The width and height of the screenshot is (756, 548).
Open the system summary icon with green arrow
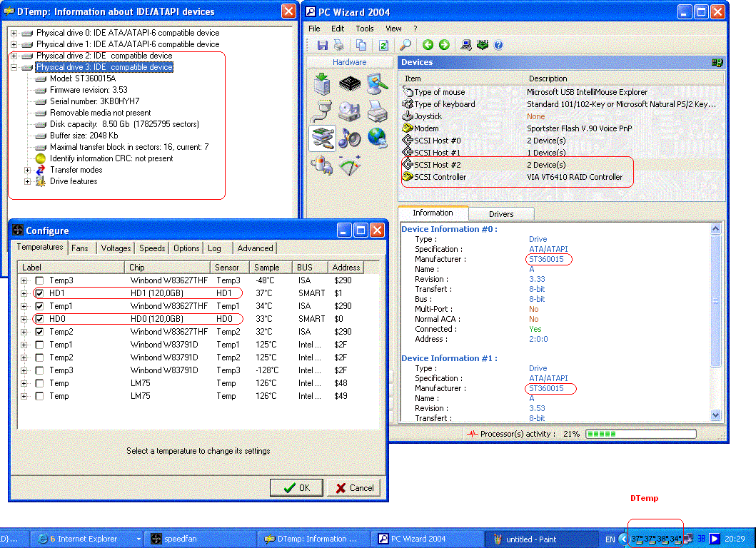322,84
